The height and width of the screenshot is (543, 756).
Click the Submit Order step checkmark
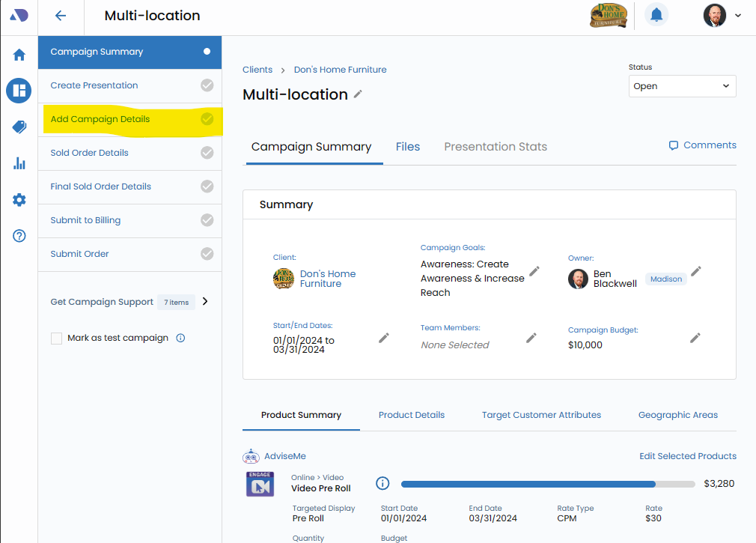[x=207, y=254]
